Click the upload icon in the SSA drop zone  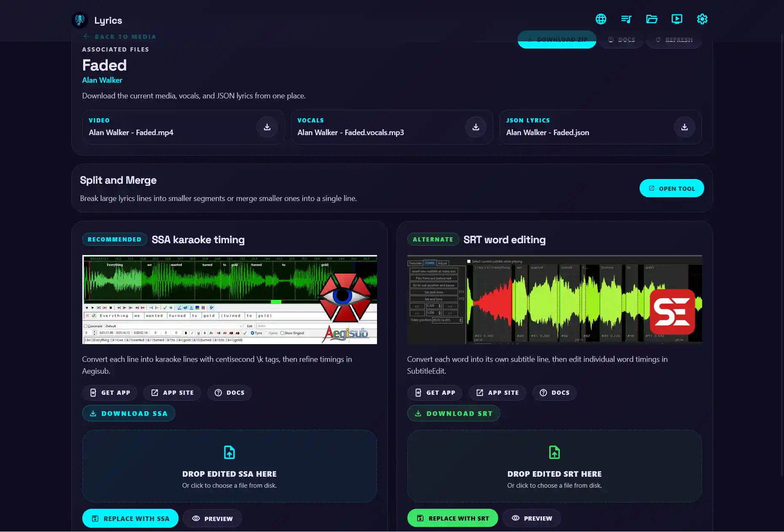pos(229,452)
